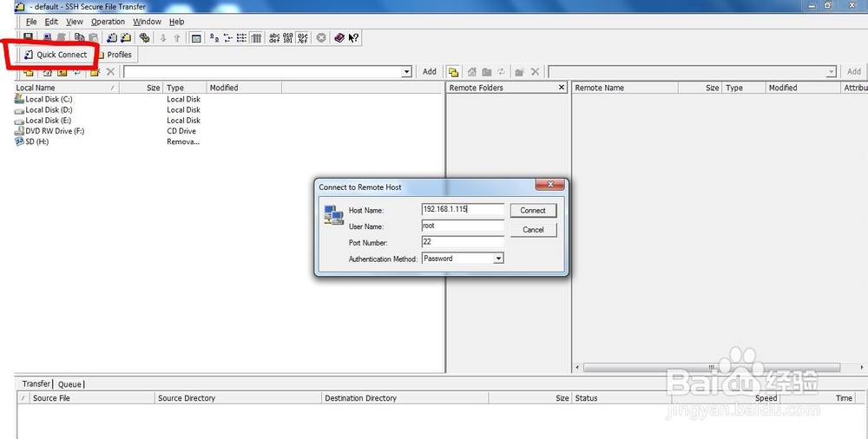This screenshot has height=439, width=868.
Task: Click the remote pane horizontal scrollbar
Action: [712, 368]
